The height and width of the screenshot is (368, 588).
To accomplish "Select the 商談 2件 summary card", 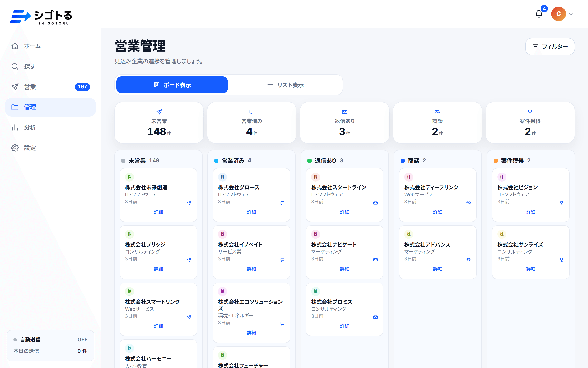I will pos(437,123).
